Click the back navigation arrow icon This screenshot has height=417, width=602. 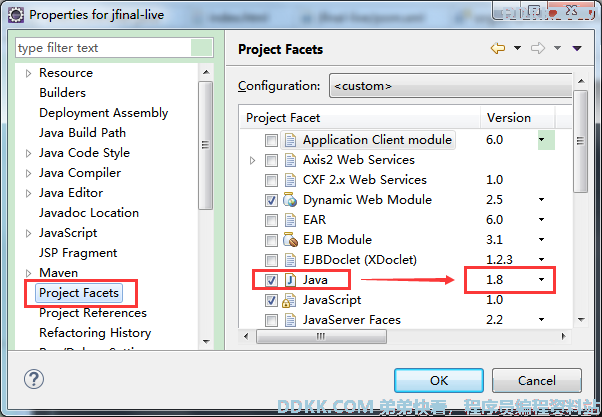498,48
